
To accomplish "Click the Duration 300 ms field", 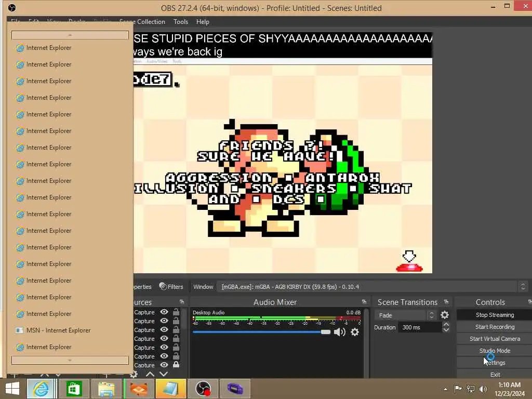I will [420, 327].
